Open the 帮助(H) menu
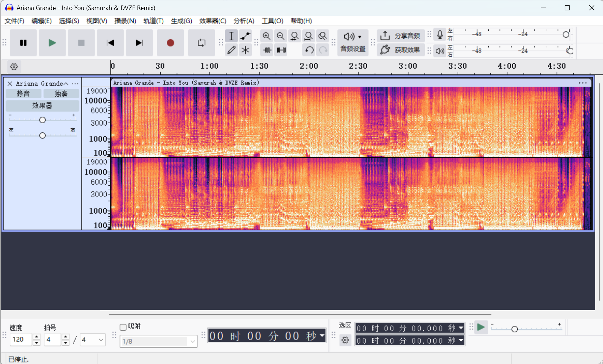Viewport: 603px width, 364px height. click(301, 21)
